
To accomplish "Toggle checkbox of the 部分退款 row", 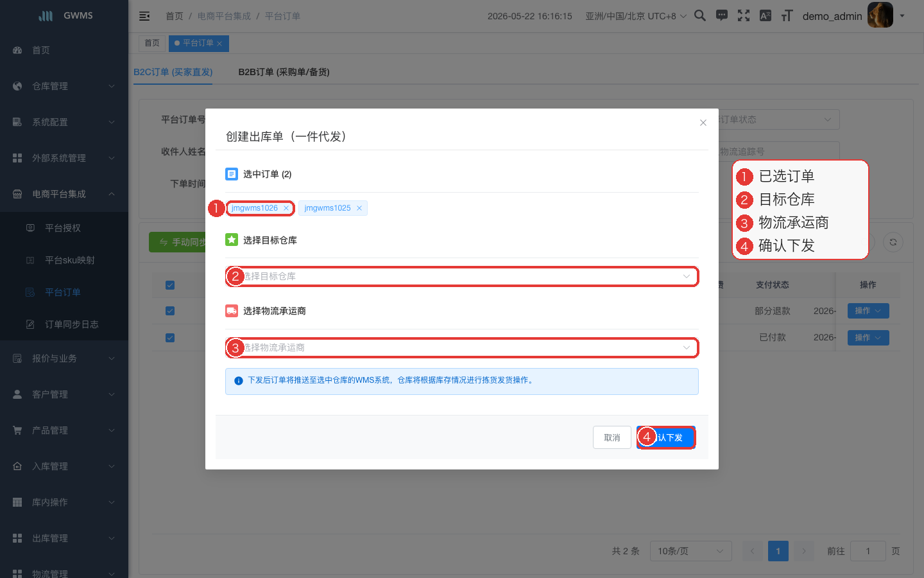I will 170,311.
